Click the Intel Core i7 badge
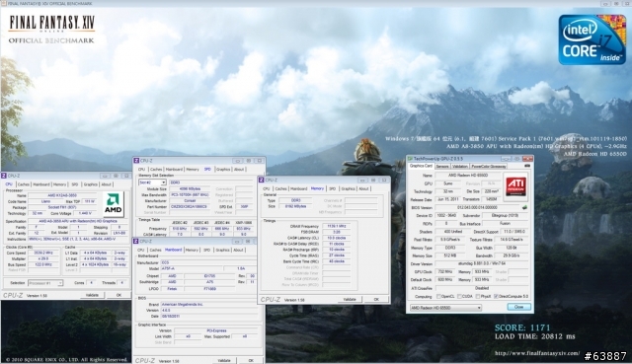 [x=592, y=39]
